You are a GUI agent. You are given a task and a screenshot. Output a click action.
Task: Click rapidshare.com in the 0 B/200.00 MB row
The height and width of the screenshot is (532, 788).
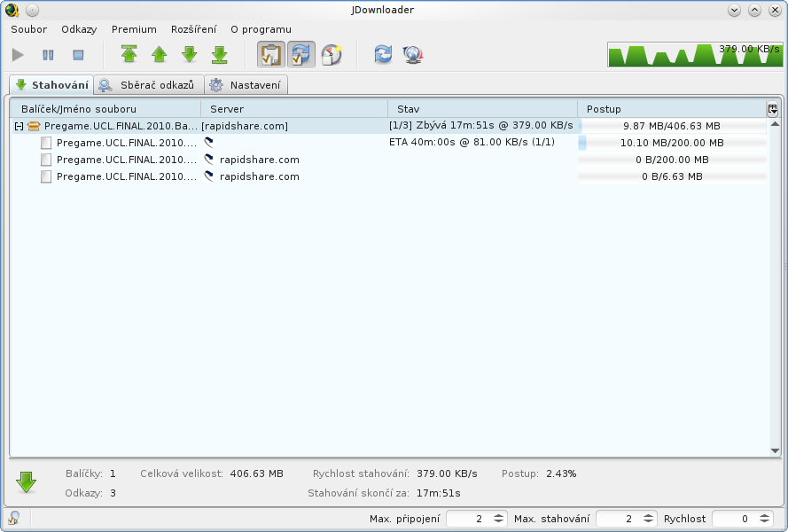(260, 160)
